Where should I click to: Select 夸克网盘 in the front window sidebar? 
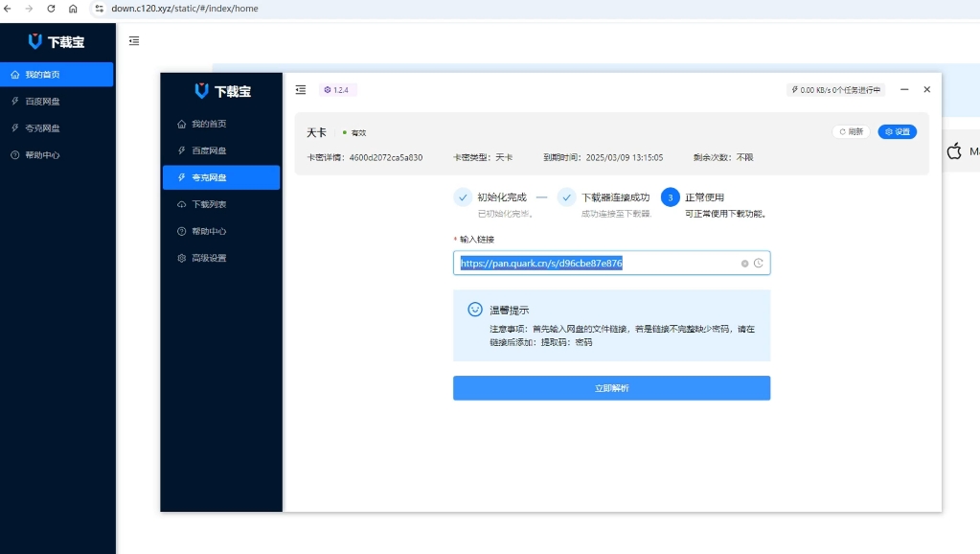tap(221, 177)
